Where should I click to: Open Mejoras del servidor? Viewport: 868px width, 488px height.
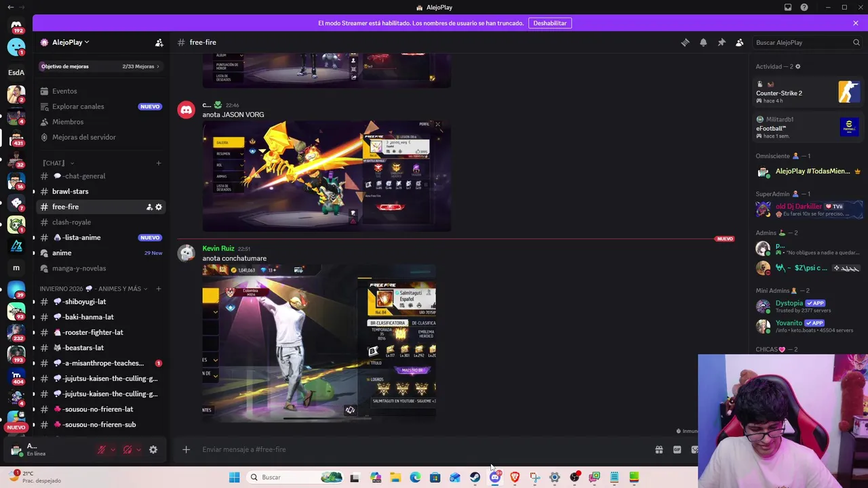(100, 137)
